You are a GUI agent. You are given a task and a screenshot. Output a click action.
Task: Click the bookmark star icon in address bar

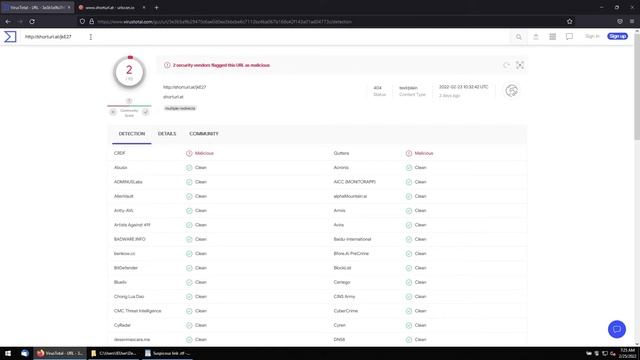pyautogui.click(x=570, y=21)
